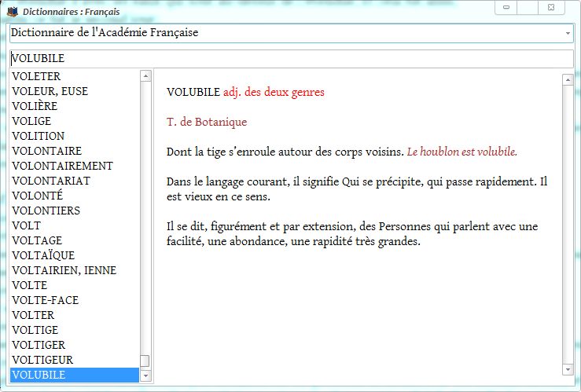Close the Dictionnaires window
The width and height of the screenshot is (581, 392).
[x=551, y=7]
